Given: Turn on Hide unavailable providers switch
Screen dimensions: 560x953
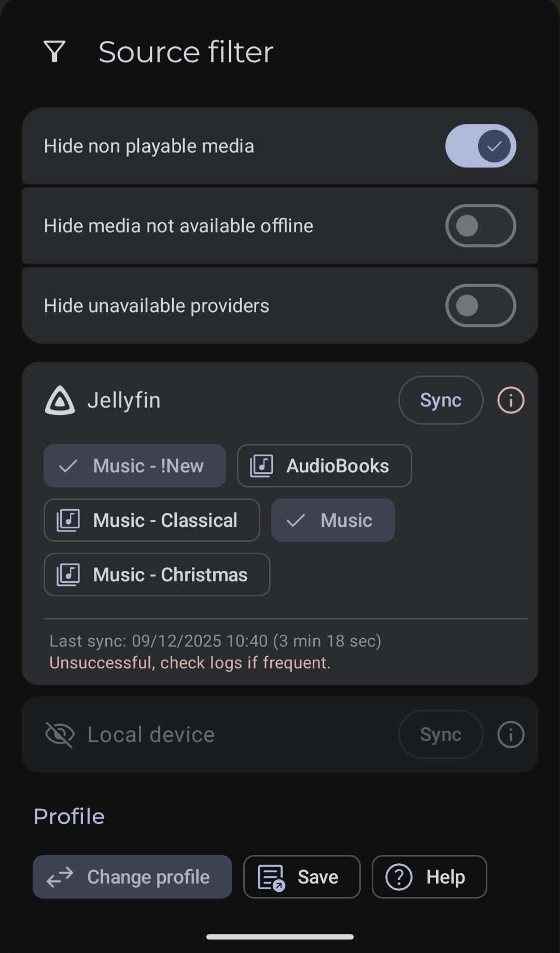Looking at the screenshot, I should (480, 306).
